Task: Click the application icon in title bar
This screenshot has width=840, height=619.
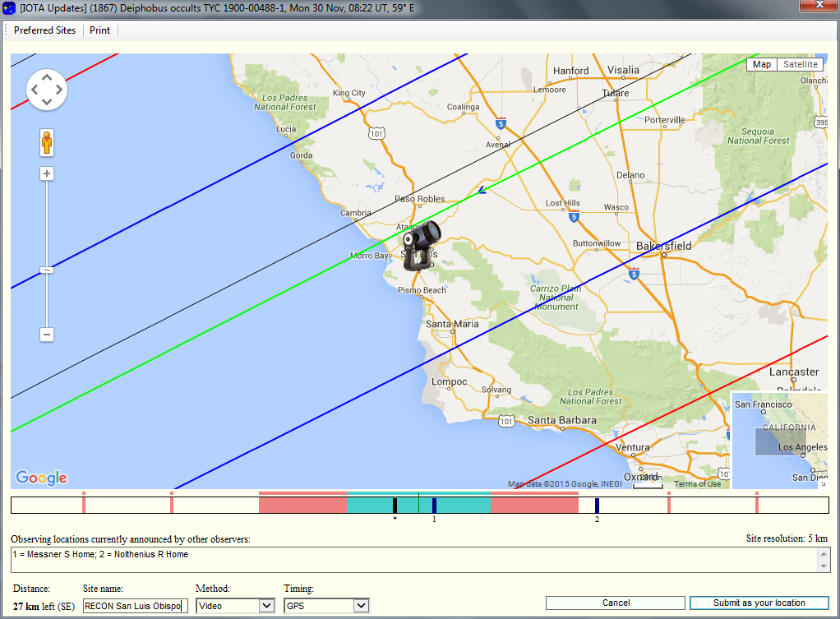Action: click(x=9, y=8)
